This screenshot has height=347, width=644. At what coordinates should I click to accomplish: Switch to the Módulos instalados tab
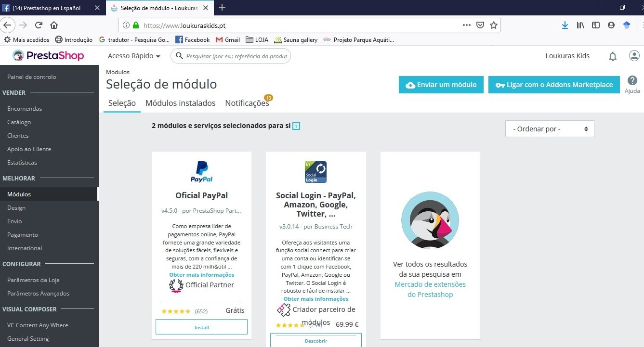tap(181, 103)
